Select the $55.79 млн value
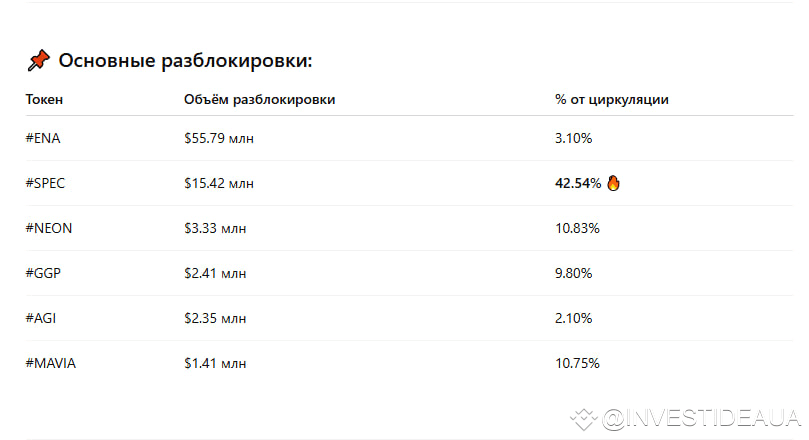809x440 pixels. pos(219,138)
